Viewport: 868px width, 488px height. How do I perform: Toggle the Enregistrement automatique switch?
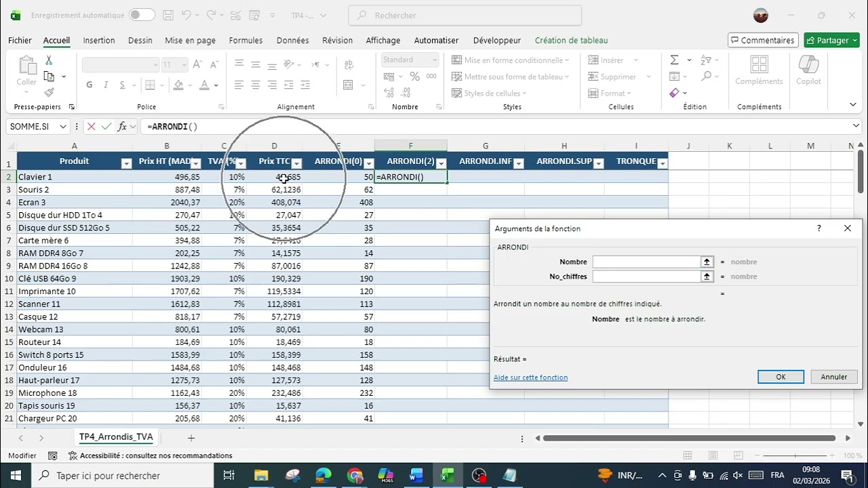(x=142, y=15)
